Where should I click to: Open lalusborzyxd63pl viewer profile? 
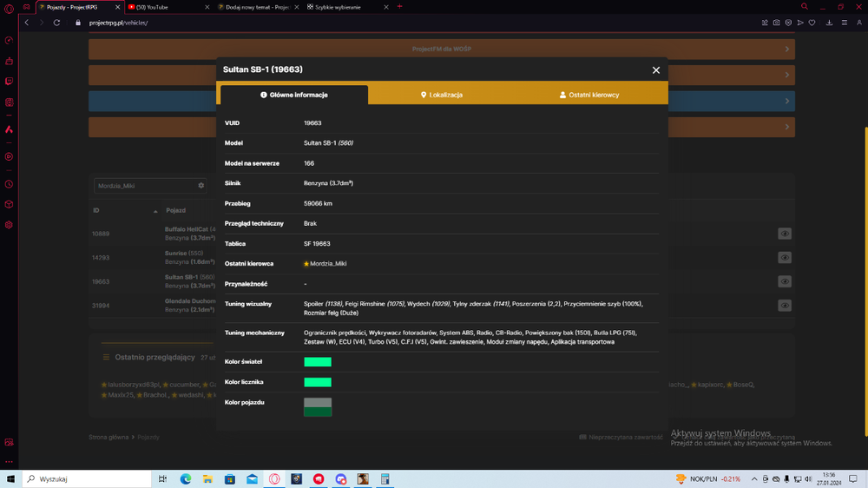[134, 385]
